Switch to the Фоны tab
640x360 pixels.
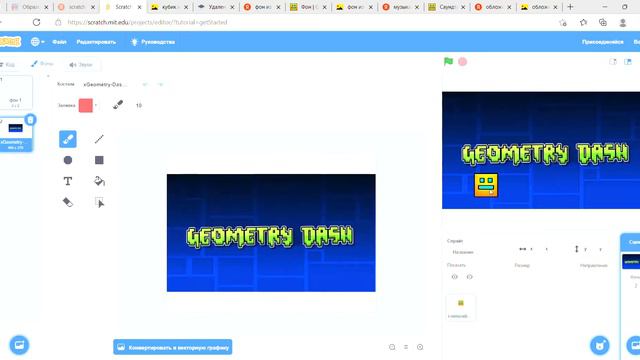pos(42,64)
